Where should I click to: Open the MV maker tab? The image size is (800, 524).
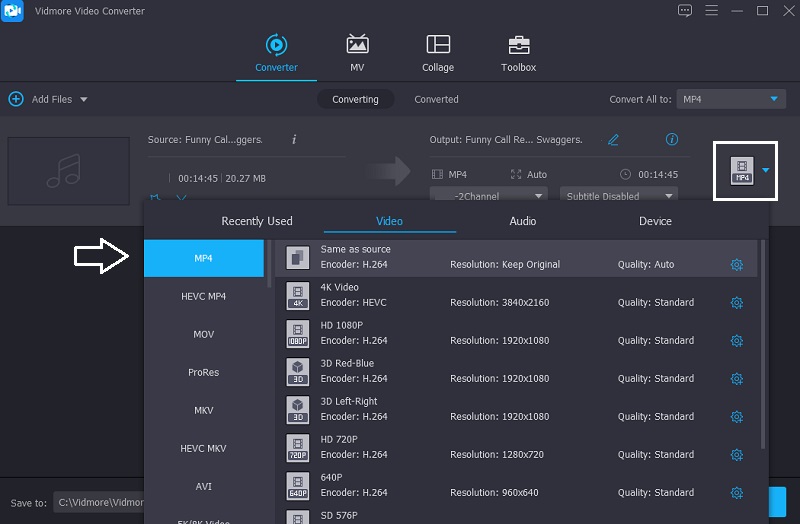(x=357, y=46)
